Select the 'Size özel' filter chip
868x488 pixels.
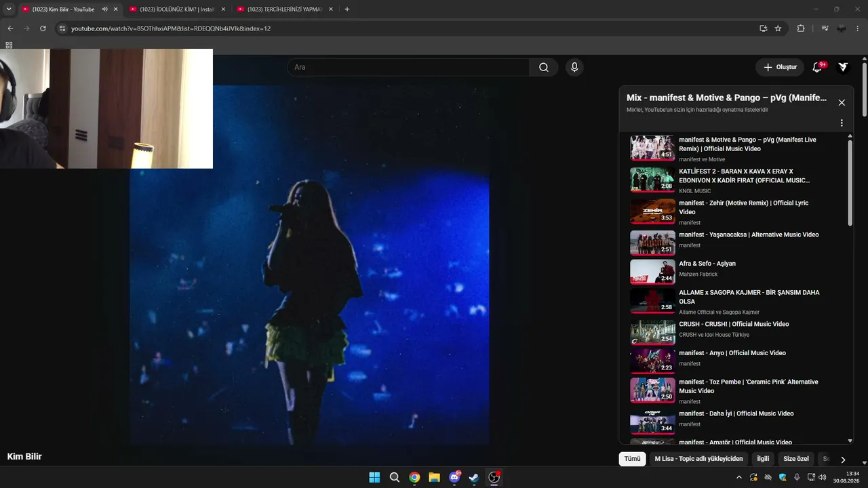[x=796, y=459]
